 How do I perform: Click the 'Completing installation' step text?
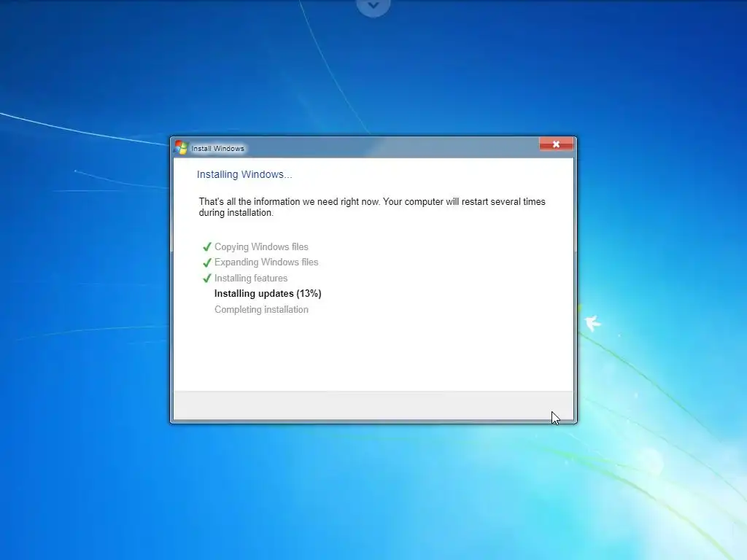[x=261, y=309]
